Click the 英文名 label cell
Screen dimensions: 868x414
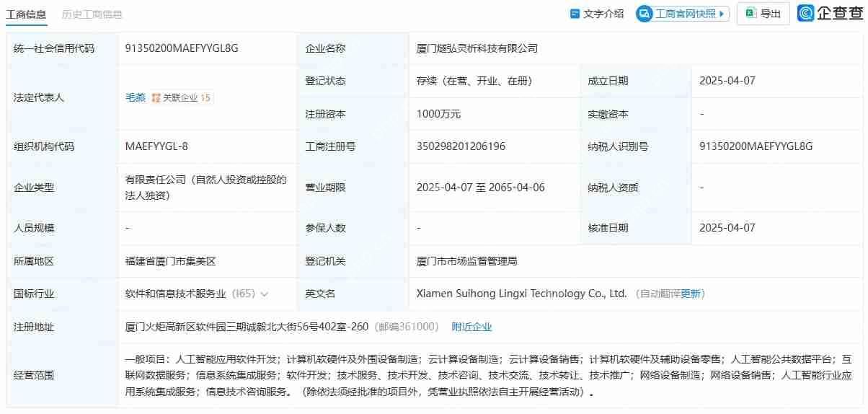pos(353,294)
